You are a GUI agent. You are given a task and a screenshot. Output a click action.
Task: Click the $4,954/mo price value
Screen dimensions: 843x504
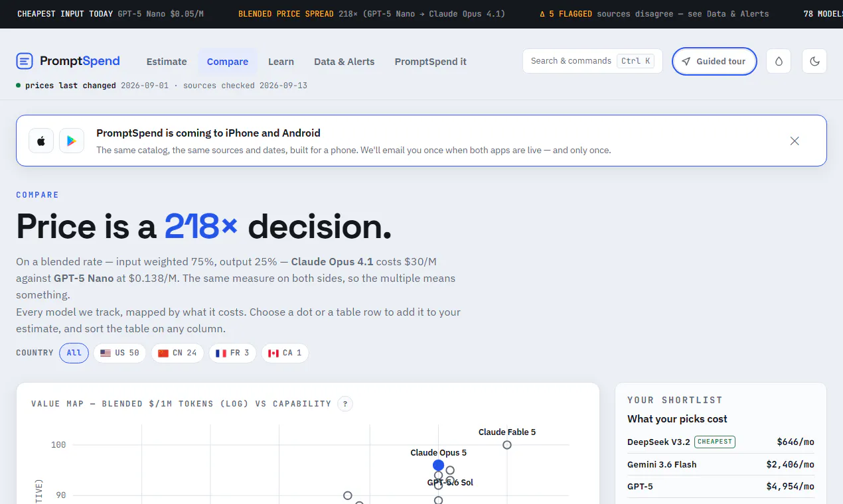pos(790,486)
